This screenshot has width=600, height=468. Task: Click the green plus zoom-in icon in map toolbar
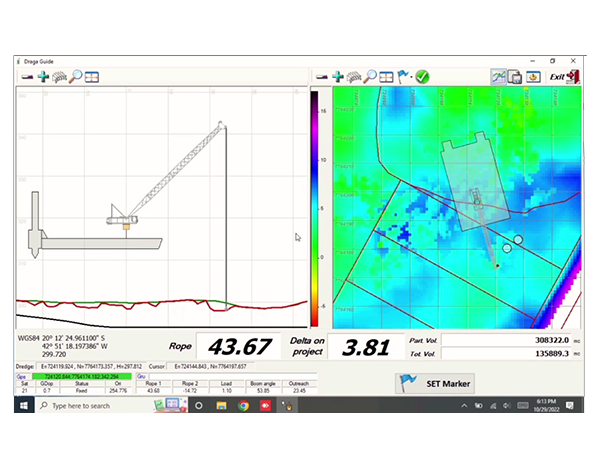pos(338,77)
